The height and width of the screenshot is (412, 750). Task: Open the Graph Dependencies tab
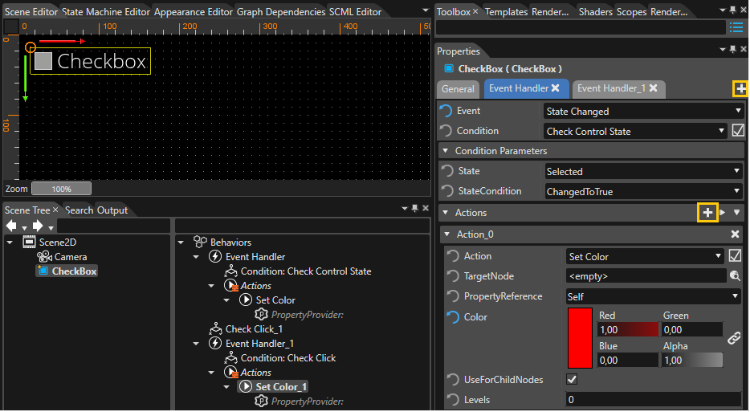pos(281,11)
